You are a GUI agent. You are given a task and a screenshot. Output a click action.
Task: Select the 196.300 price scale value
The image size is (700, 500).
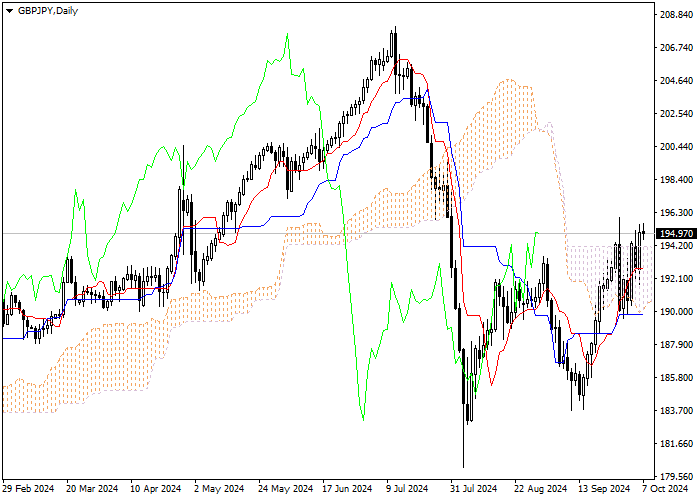(x=676, y=213)
